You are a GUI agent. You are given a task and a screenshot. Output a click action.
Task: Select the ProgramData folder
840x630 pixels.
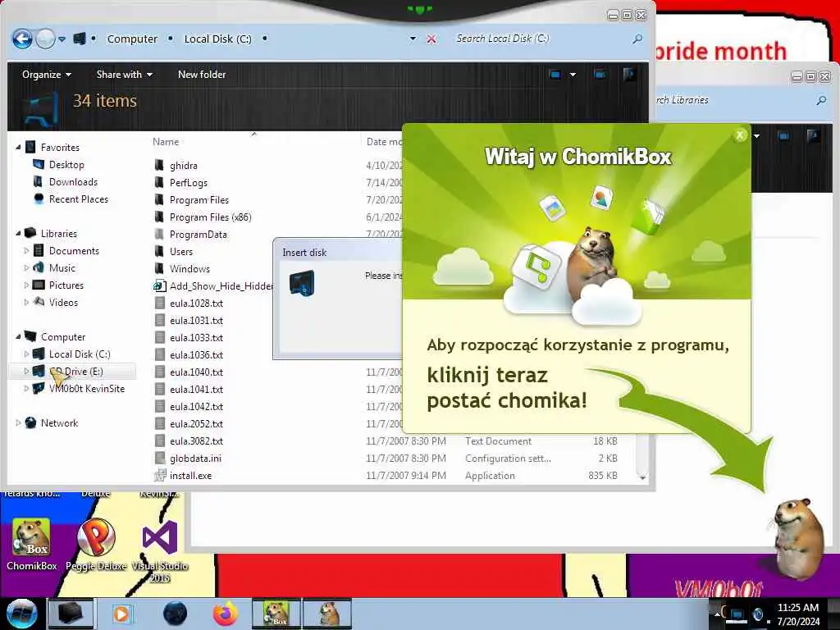(x=199, y=234)
